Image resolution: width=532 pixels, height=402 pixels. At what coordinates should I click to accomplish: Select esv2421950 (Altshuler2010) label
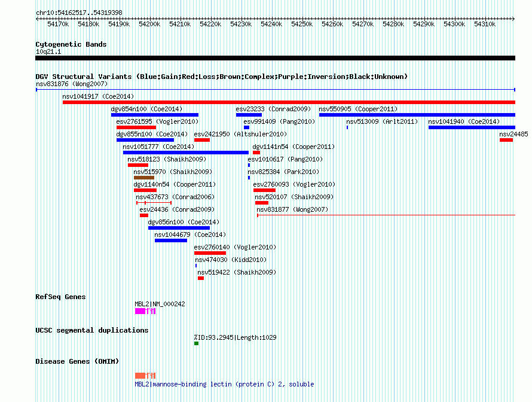240,134
